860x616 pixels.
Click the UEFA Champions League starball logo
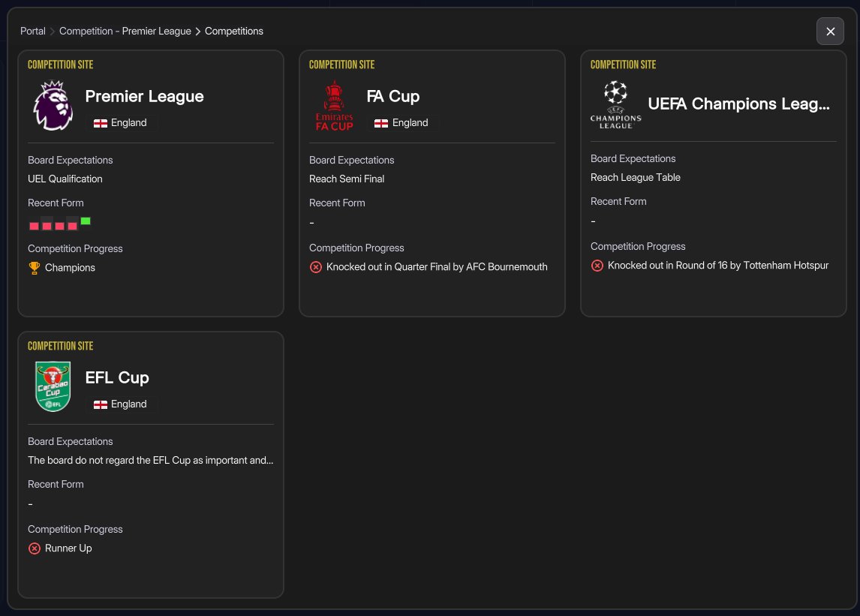pos(615,105)
